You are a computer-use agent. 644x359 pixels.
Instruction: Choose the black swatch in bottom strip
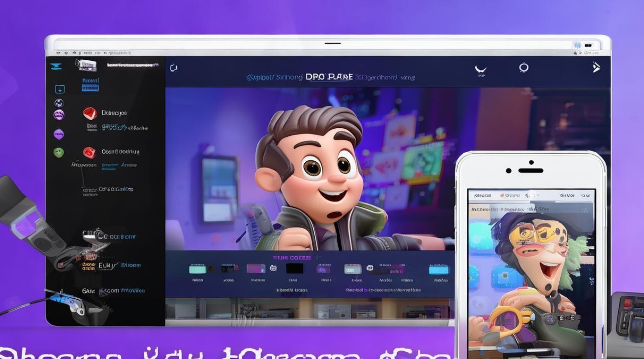point(295,269)
